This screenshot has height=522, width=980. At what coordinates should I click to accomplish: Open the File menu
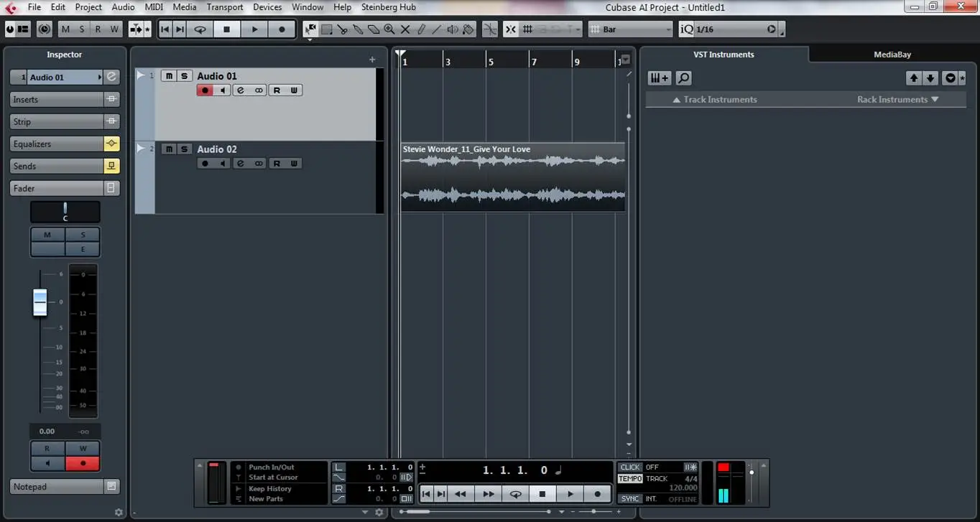[x=34, y=7]
